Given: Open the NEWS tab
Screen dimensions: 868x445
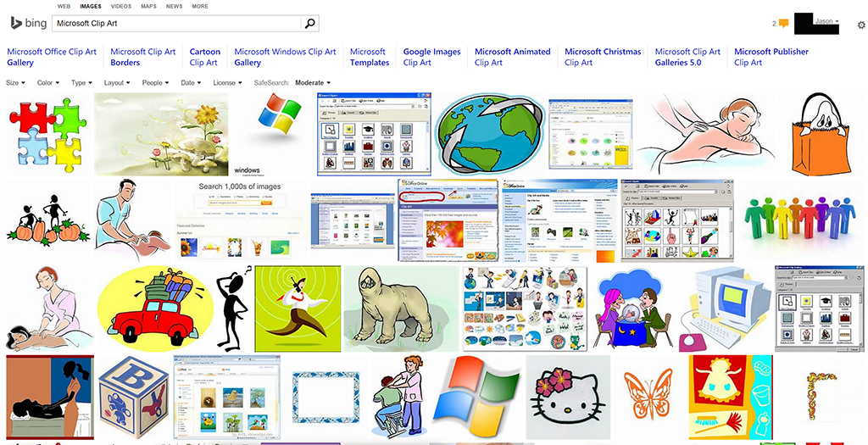Looking at the screenshot, I should [174, 7].
